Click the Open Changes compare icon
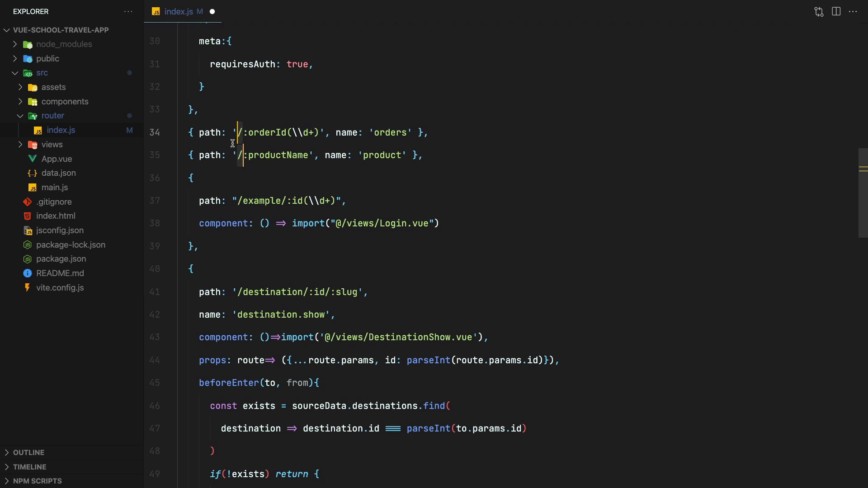This screenshot has width=868, height=488. pos(819,12)
